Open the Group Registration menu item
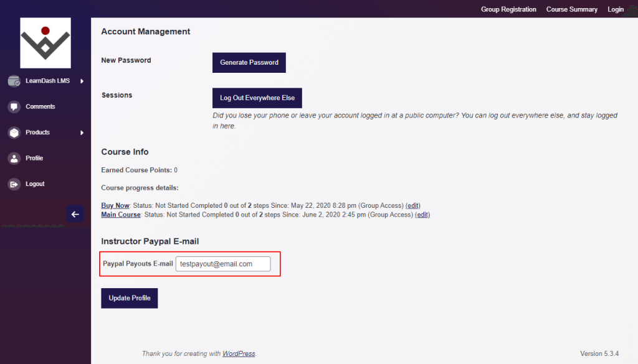 click(508, 9)
